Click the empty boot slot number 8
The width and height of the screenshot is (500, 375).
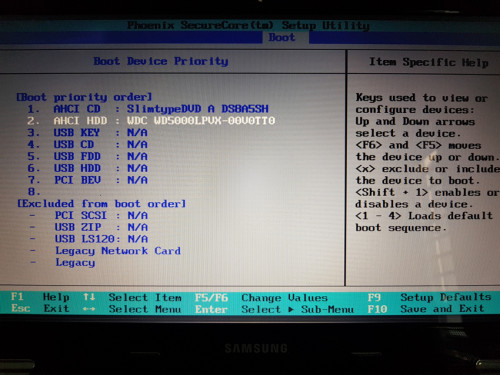point(33,192)
